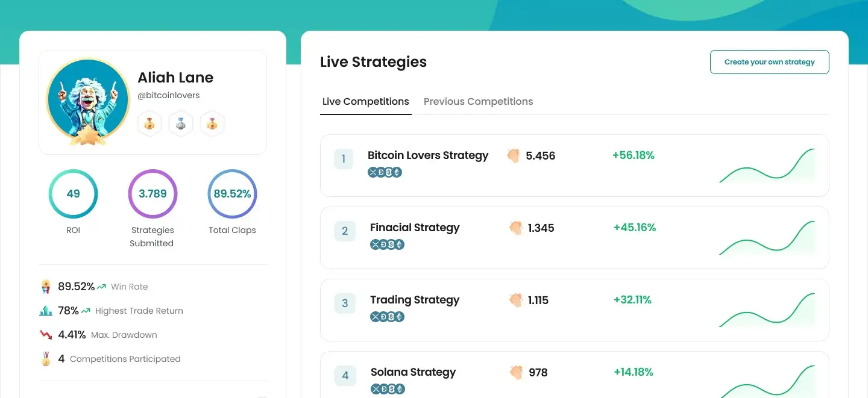
Task: Click Aliah Lane's profile avatar
Action: coord(88,100)
